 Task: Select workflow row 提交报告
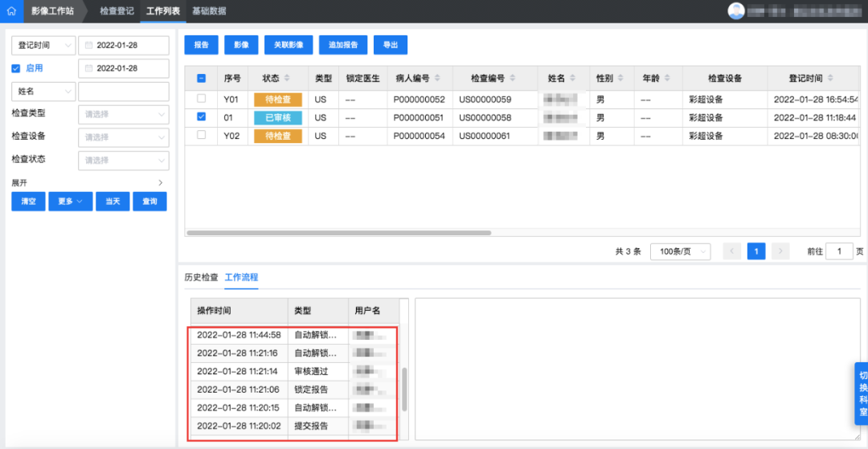click(x=295, y=427)
